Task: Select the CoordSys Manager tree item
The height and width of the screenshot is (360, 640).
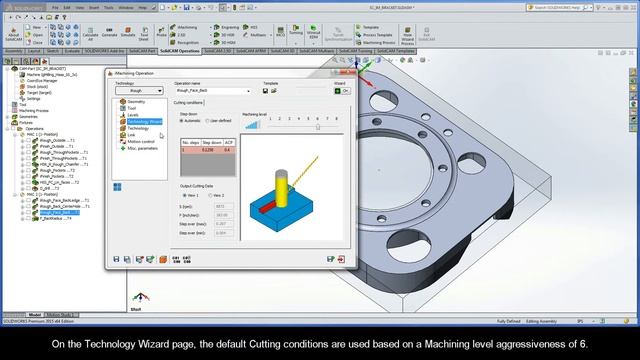Action: [42, 80]
